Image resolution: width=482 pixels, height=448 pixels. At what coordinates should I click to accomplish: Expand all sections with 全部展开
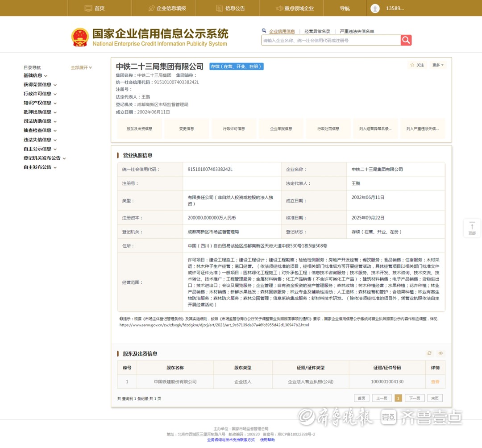point(81,67)
